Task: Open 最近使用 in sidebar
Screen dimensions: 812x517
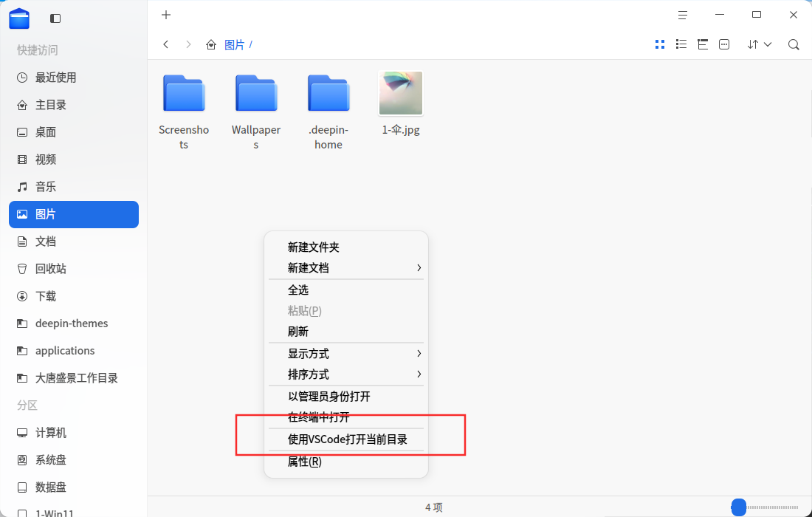Action: point(74,78)
